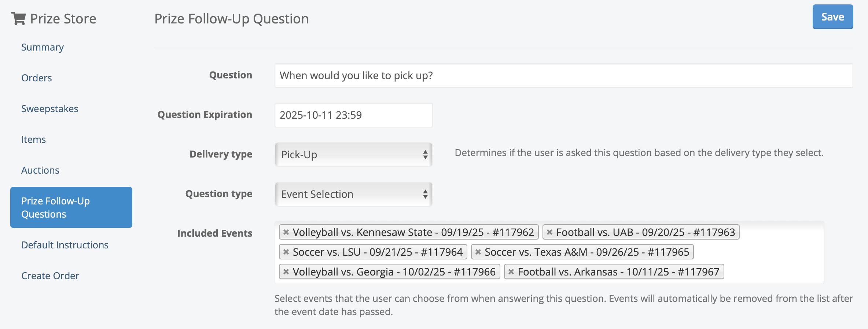Select Prize Follow-Up Questions sidebar item
Viewport: 868px width, 329px height.
pyautogui.click(x=71, y=207)
